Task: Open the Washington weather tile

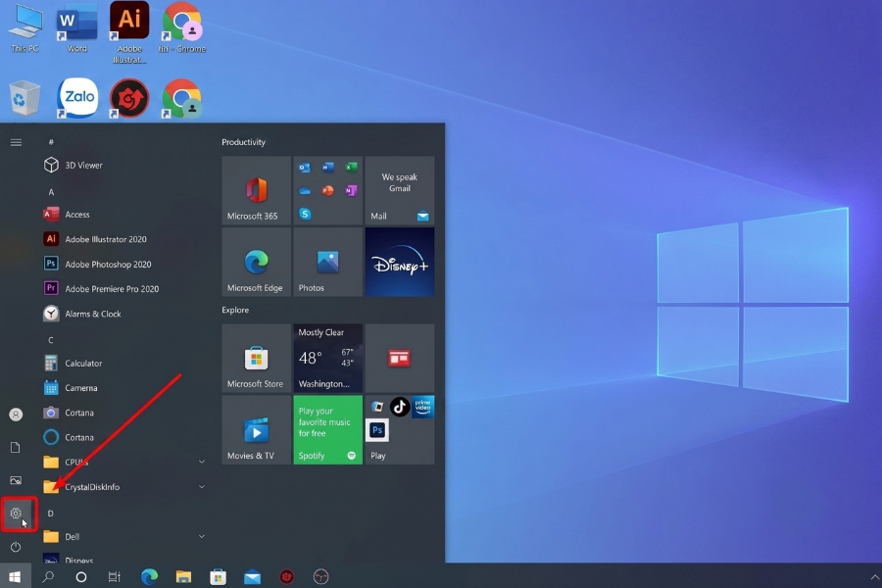Action: click(328, 358)
